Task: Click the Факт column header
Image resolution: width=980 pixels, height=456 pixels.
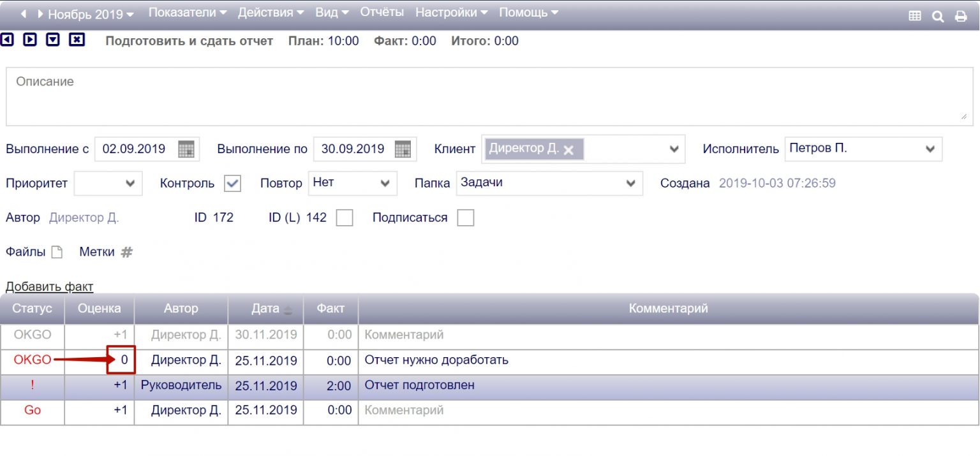Action: tap(330, 309)
